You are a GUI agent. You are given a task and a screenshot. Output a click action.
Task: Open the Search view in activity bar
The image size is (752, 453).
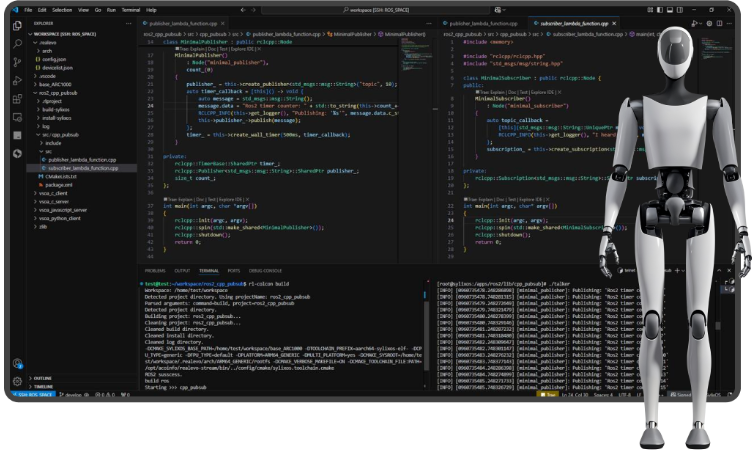coord(17,44)
